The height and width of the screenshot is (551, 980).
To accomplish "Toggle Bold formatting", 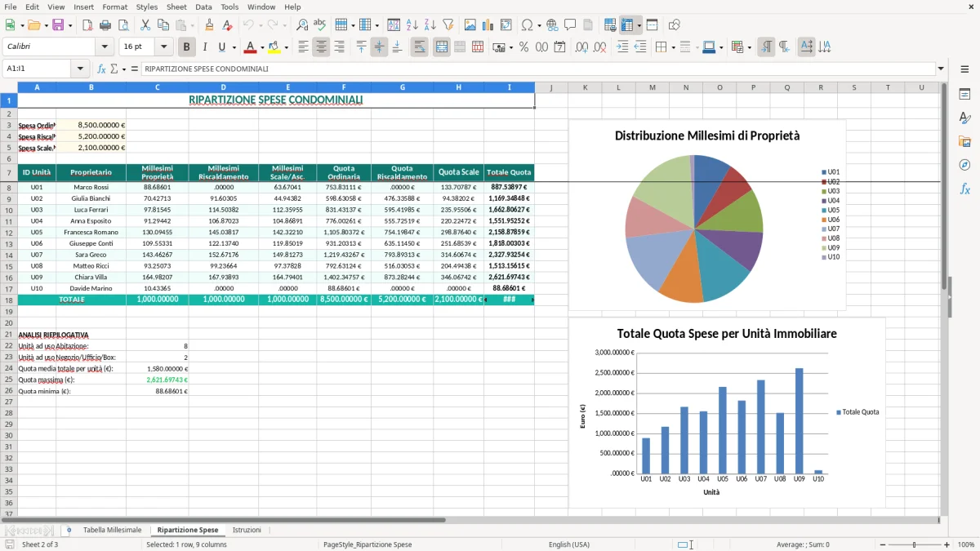I will pos(186,47).
